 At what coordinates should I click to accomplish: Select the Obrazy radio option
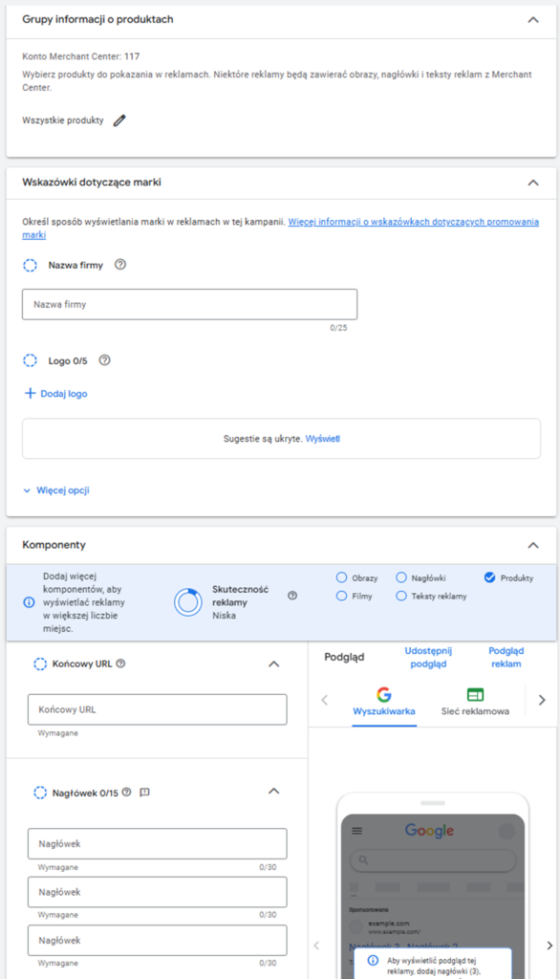point(341,577)
